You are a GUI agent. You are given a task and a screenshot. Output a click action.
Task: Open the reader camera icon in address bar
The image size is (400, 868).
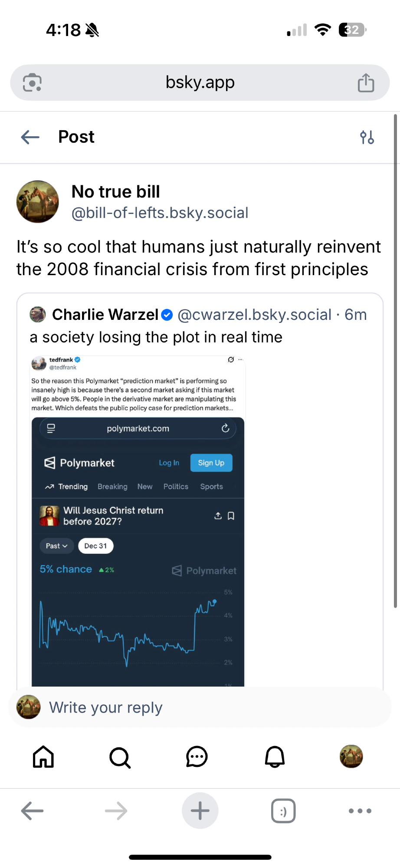click(33, 83)
